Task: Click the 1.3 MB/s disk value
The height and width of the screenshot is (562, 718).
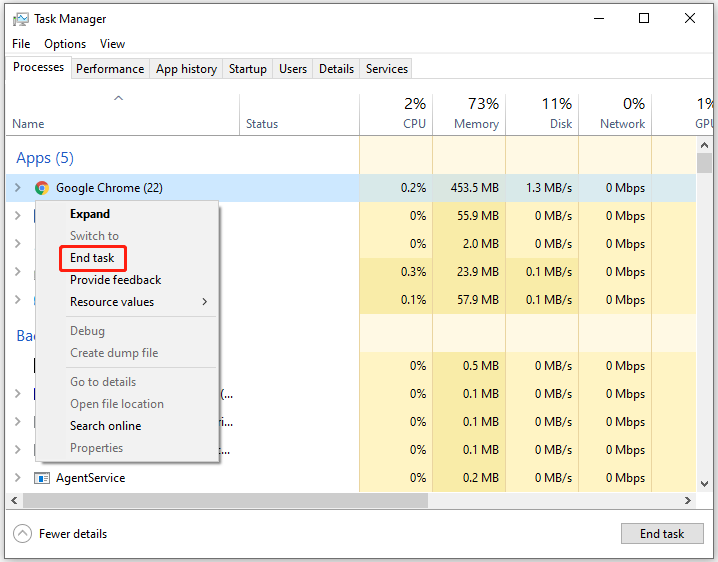Action: pos(549,188)
